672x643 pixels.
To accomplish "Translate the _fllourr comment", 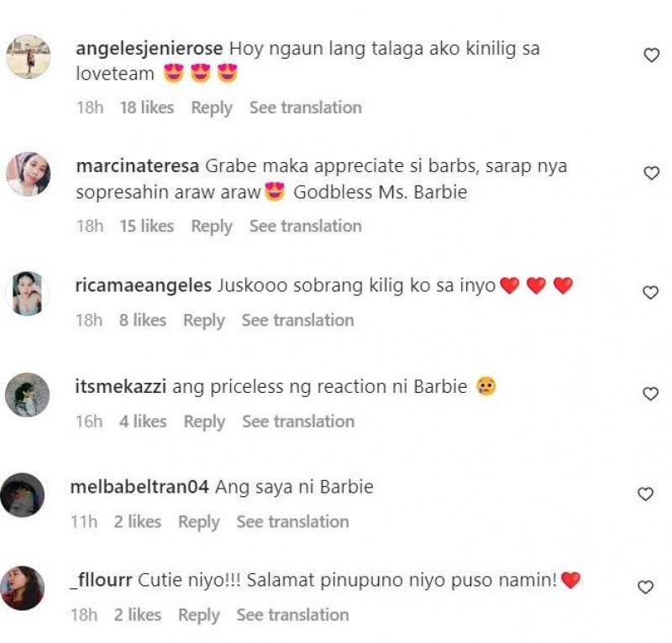I will 292,615.
